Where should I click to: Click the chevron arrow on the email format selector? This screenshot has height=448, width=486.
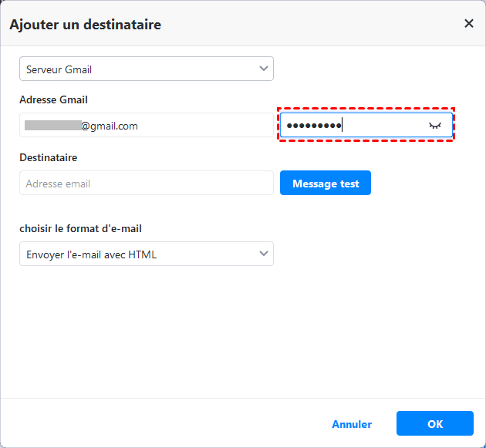click(264, 253)
